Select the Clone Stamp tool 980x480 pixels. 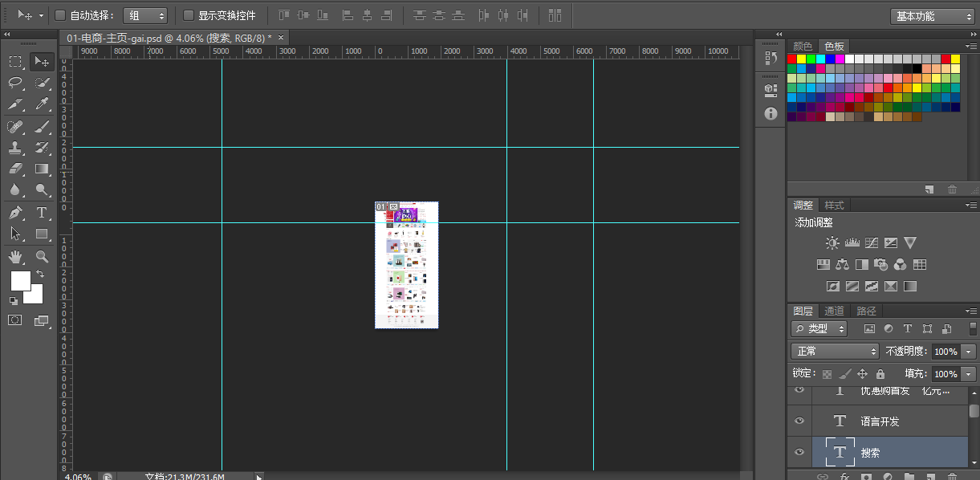[15, 148]
